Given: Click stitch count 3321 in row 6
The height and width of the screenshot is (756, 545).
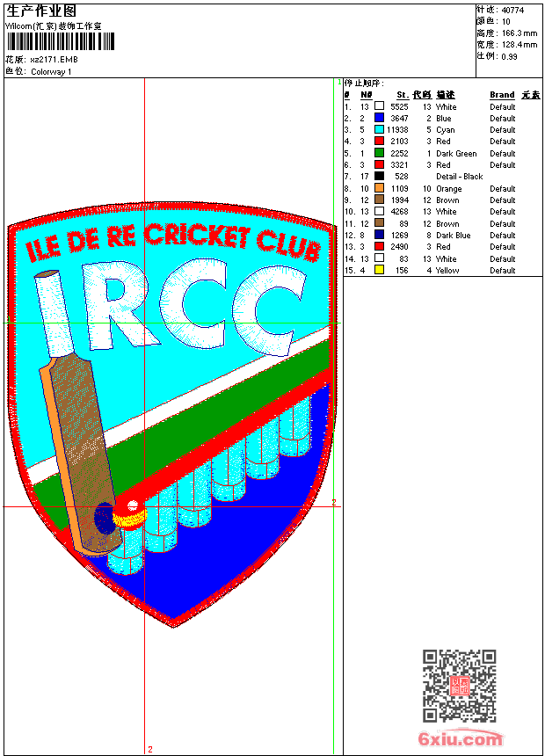Looking at the screenshot, I should pos(399,165).
